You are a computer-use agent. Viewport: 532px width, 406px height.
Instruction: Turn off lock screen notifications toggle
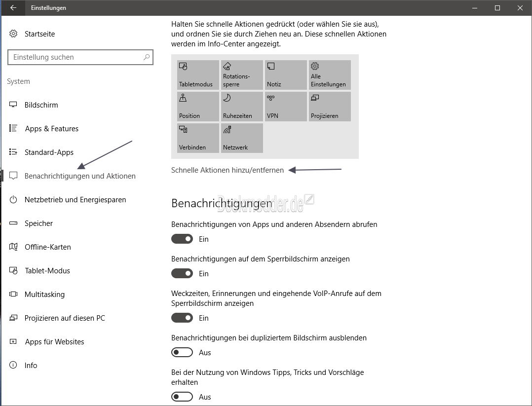pos(182,273)
